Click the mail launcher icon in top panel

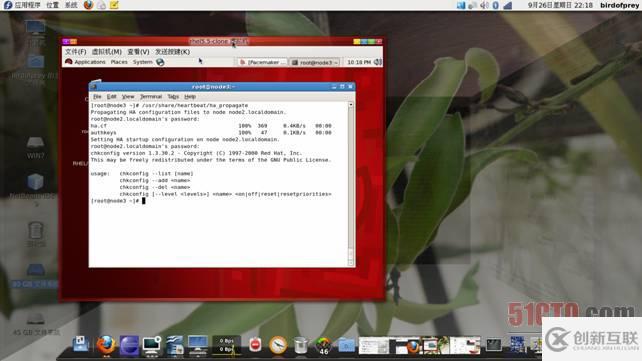101,5
